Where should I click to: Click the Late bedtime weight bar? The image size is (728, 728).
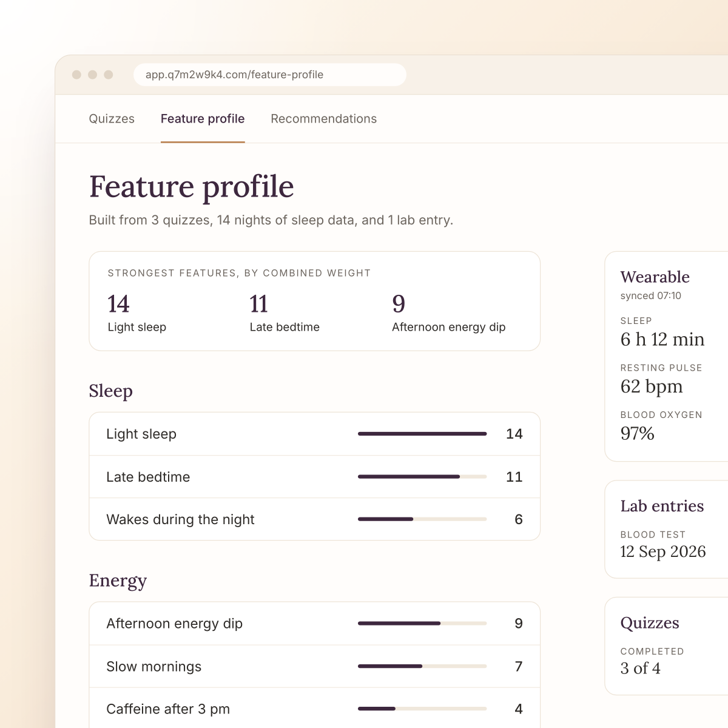click(422, 477)
